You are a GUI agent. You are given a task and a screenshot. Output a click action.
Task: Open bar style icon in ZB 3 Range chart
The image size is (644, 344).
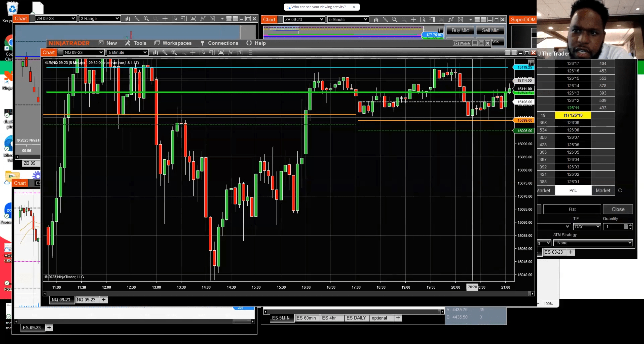pos(128,18)
